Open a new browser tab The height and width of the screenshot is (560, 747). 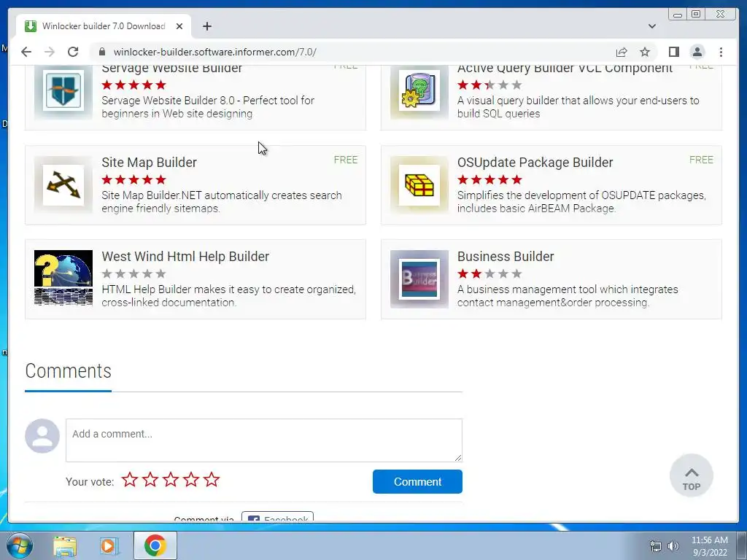(x=206, y=26)
